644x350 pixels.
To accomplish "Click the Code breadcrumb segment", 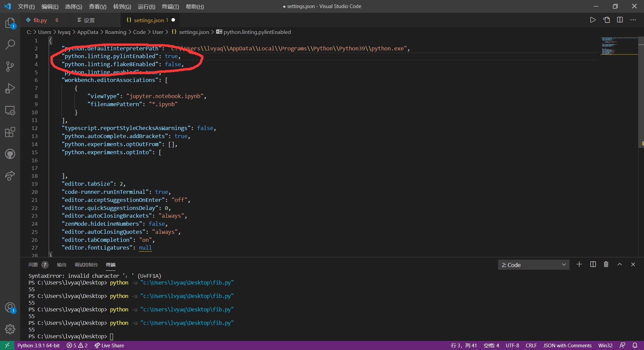I will (139, 32).
